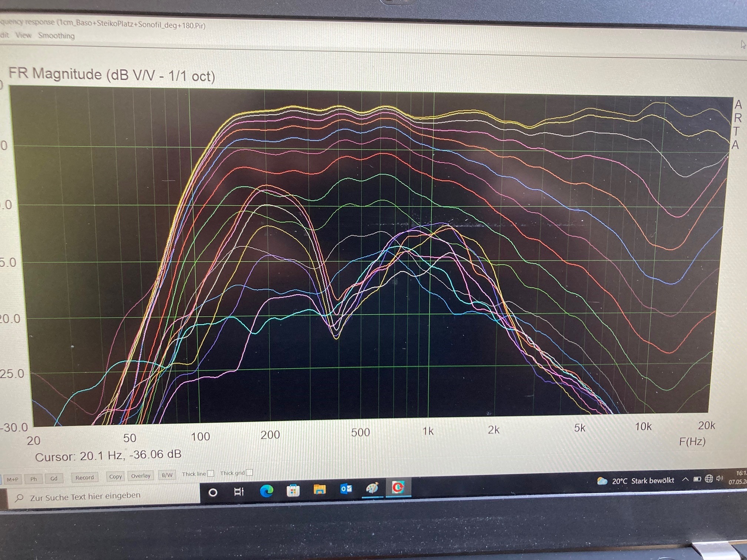
Task: Click the battery status icon
Action: [x=697, y=479]
